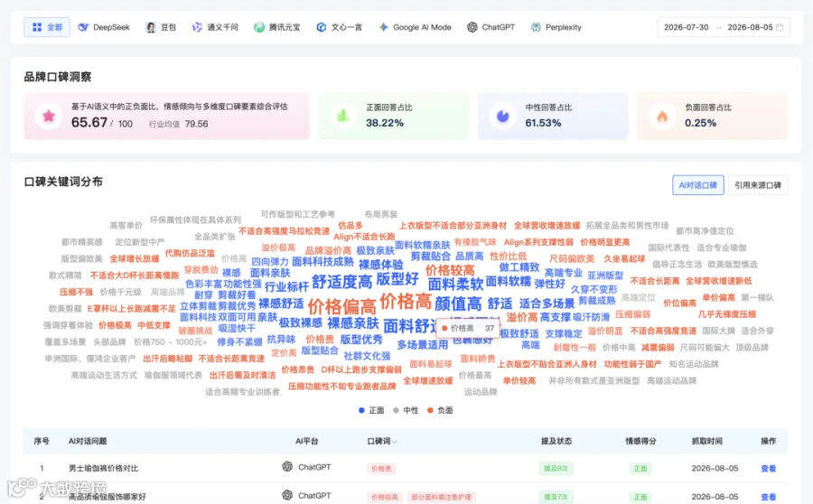Switch to the 腾讯元宝 platform tab
The width and height of the screenshot is (813, 504).
(x=277, y=27)
